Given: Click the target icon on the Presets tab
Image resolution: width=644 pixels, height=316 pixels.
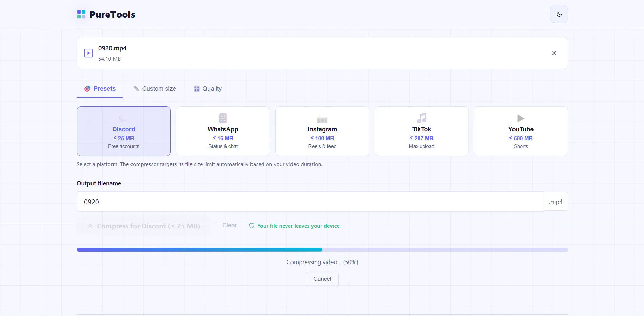Looking at the screenshot, I should [87, 89].
